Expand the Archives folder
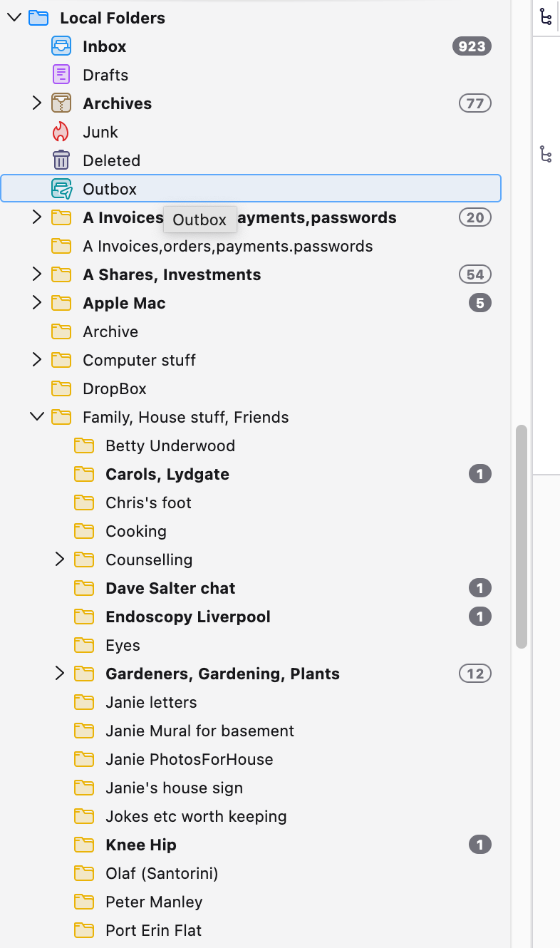Screen dimensions: 560x948 click(x=37, y=103)
